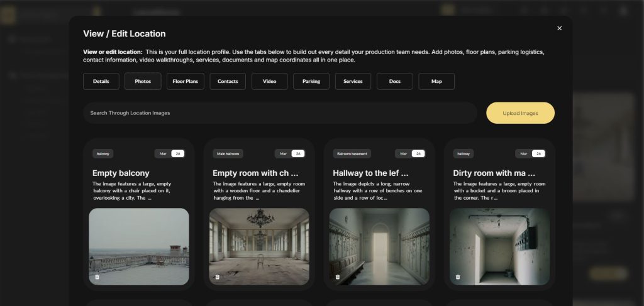Delete the Dirty room photo via trash icon

[458, 277]
